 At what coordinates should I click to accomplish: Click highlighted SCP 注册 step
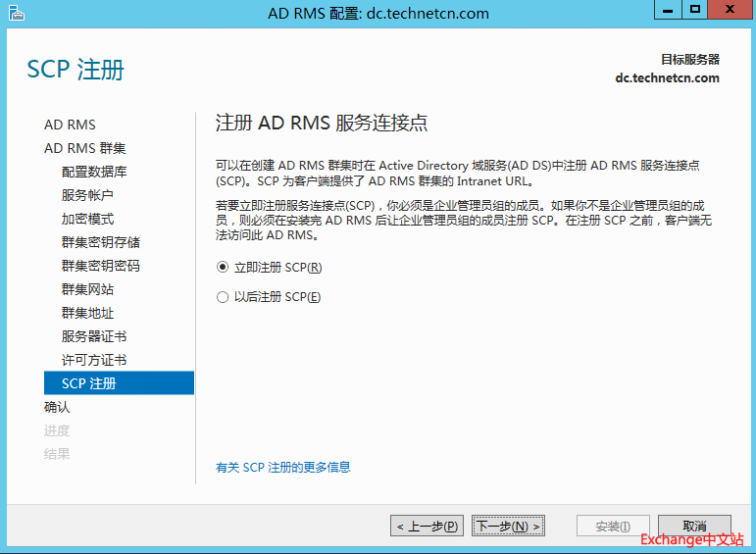[89, 383]
